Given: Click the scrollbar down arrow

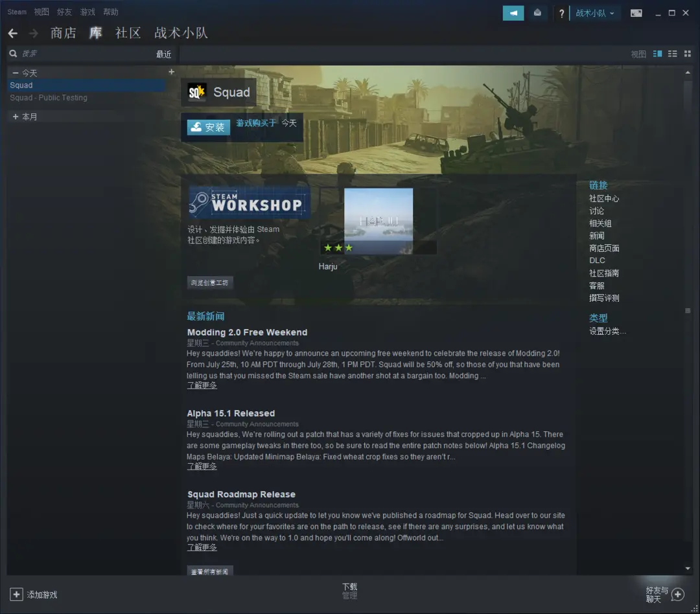Looking at the screenshot, I should pyautogui.click(x=688, y=569).
